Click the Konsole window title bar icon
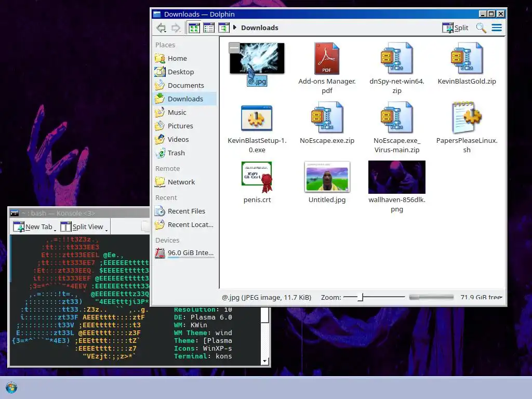The image size is (532, 399). pyautogui.click(x=15, y=213)
